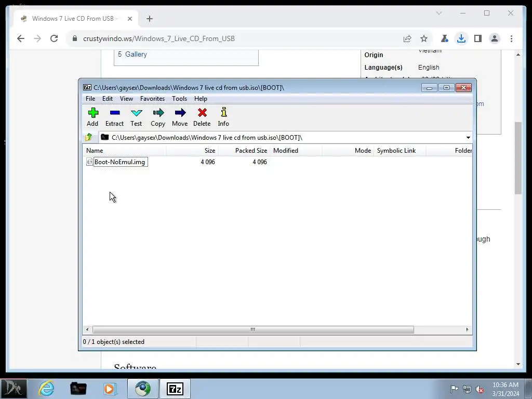The height and width of the screenshot is (399, 532).
Task: Open Chrome side panel
Action: (478, 38)
